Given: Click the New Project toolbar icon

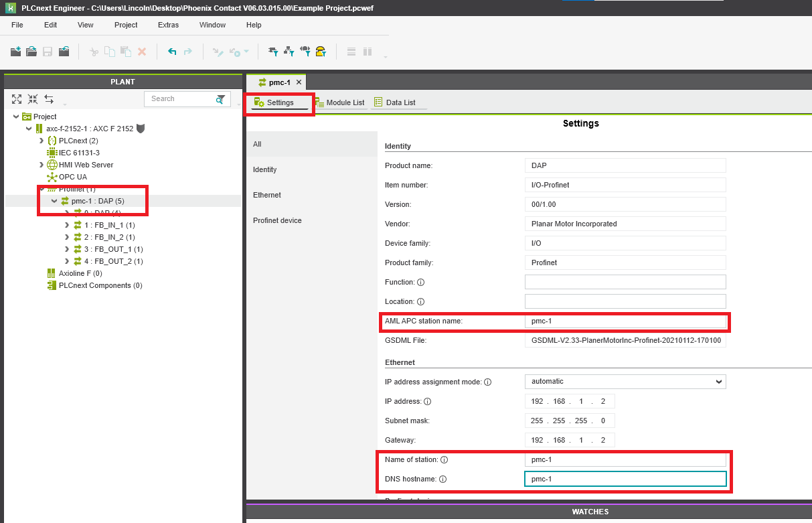Looking at the screenshot, I should pos(17,52).
